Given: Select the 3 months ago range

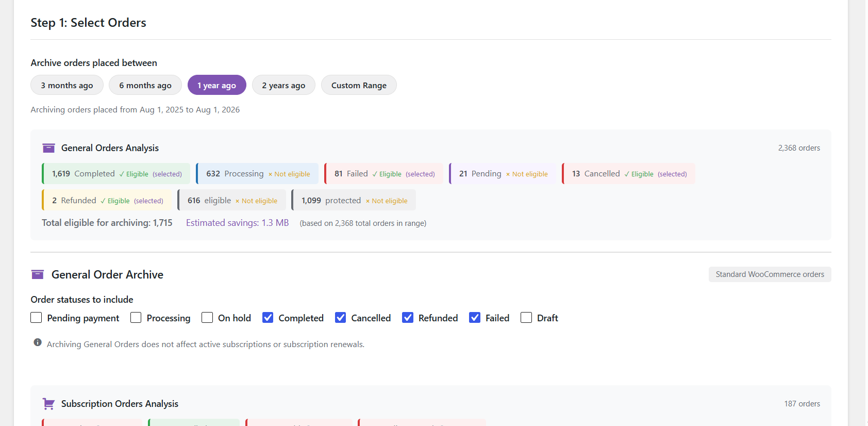Looking at the screenshot, I should tap(67, 85).
